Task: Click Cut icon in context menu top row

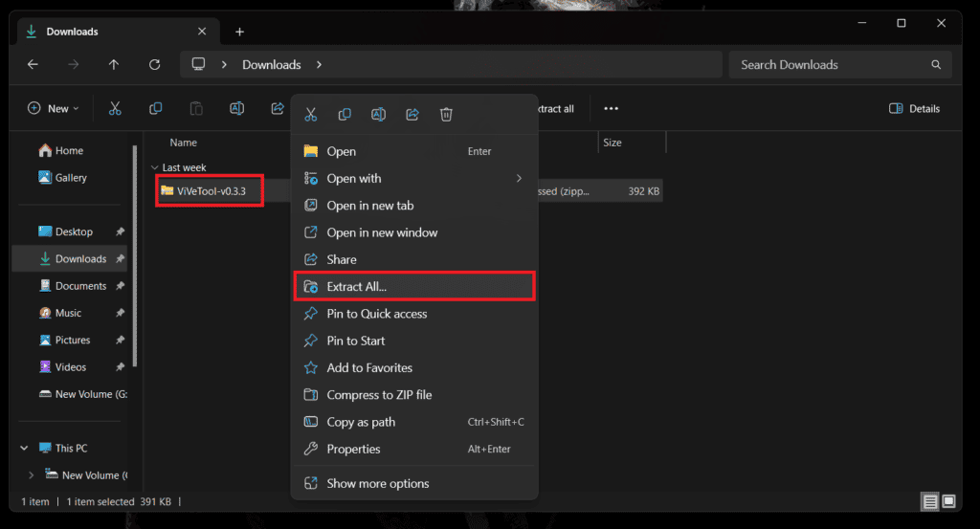Action: [311, 114]
